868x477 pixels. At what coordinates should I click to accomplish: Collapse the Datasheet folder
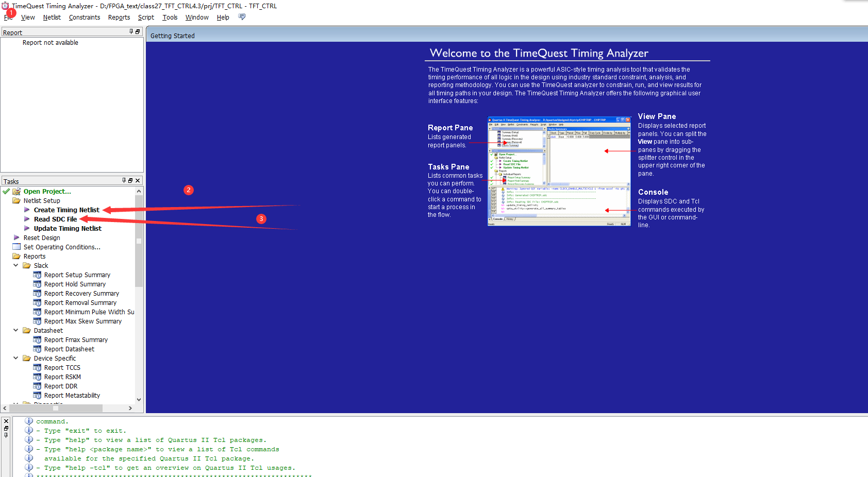click(x=16, y=330)
